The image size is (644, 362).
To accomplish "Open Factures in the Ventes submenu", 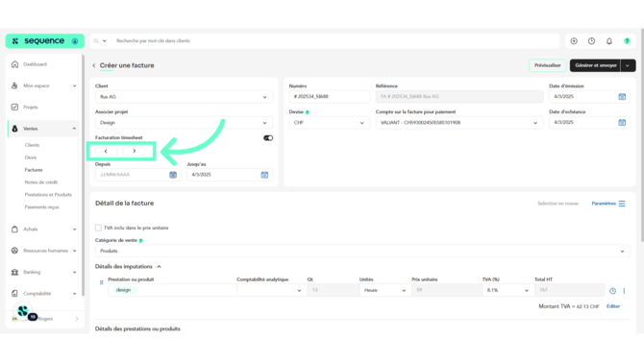I will pyautogui.click(x=34, y=170).
